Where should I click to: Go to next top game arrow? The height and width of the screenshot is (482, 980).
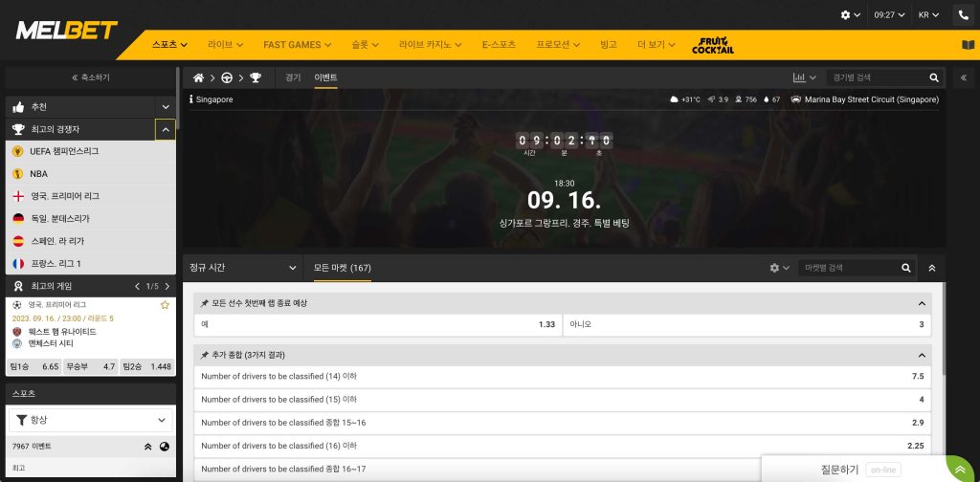pyautogui.click(x=167, y=287)
